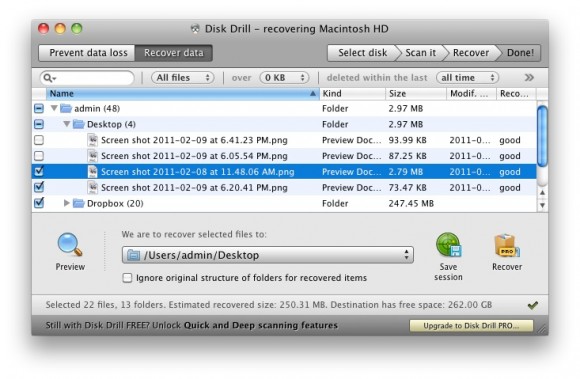Click the scrollbar down arrow
This screenshot has width=580, height=379.
(542, 205)
